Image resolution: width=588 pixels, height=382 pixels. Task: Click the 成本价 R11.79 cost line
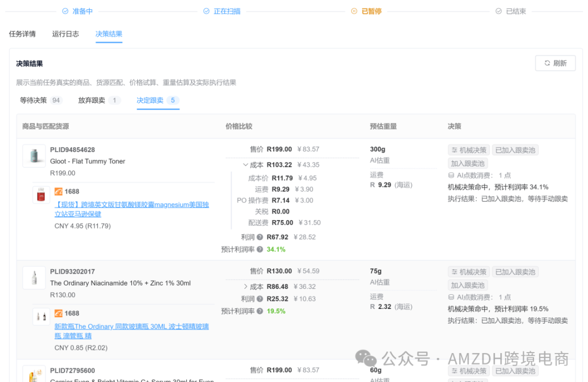[x=283, y=178]
